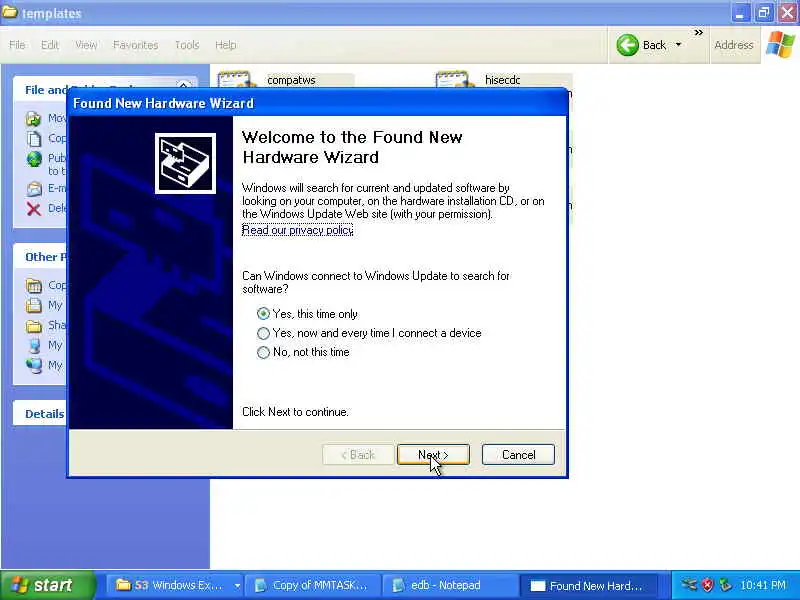Click the E-mail file icon in tasks pane
800x600 pixels.
(34, 189)
